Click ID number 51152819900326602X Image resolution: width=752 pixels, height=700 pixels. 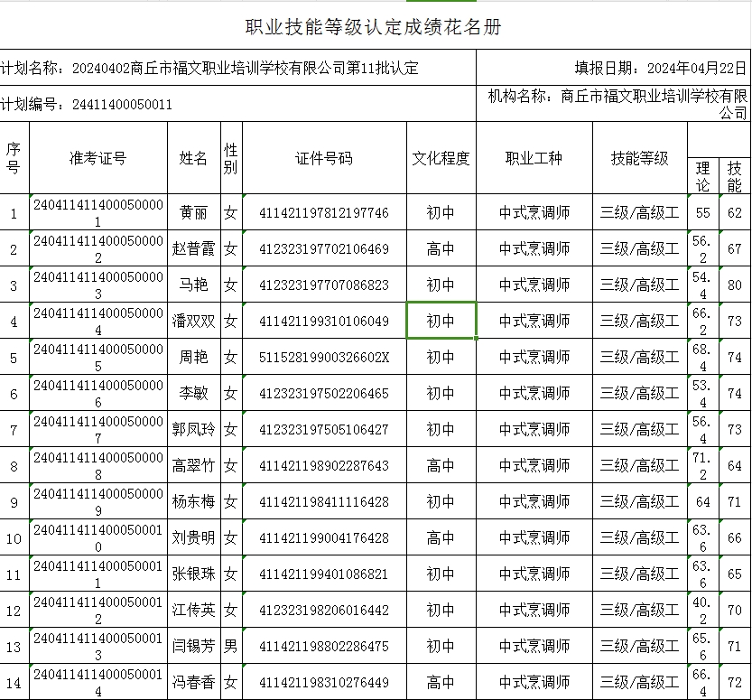[x=324, y=357]
